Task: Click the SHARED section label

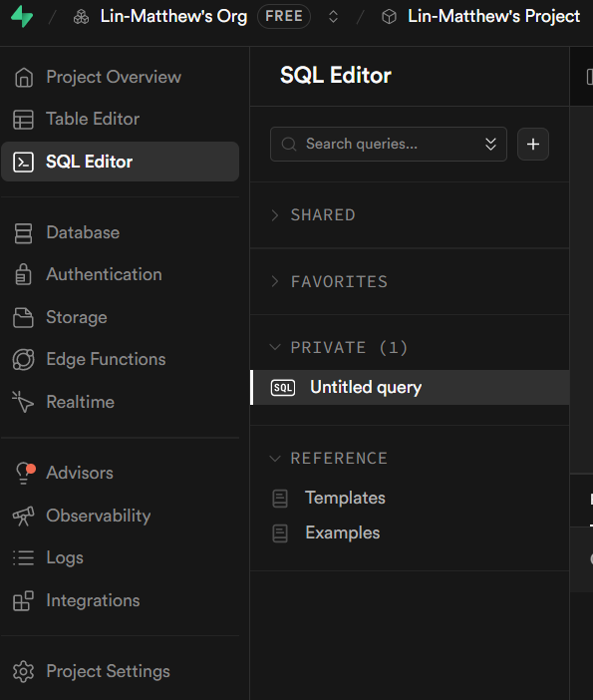Action: [x=323, y=215]
